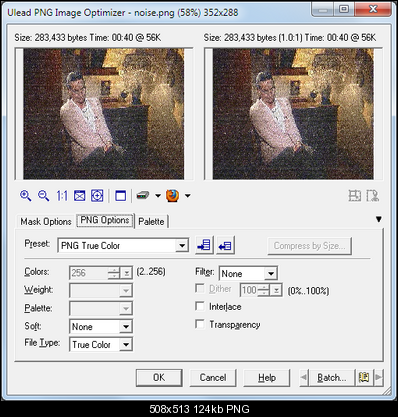This screenshot has height=417, width=398.
Task: Open the Soft dropdown set to None
Action: (x=101, y=327)
